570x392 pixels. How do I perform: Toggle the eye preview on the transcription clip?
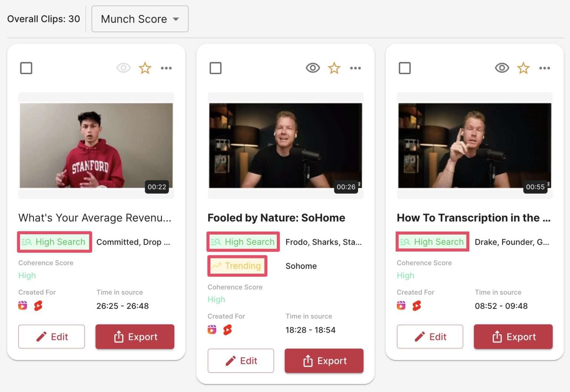pyautogui.click(x=502, y=68)
